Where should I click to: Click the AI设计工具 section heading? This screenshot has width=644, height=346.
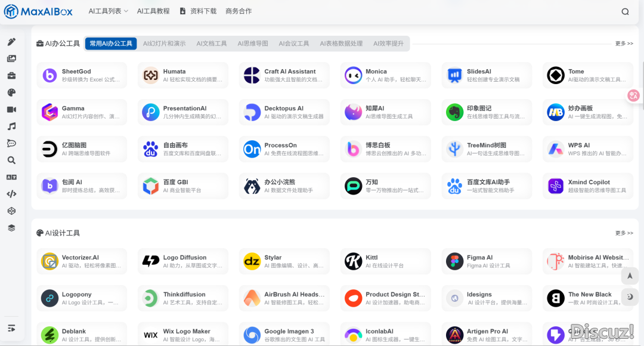pyautogui.click(x=58, y=233)
